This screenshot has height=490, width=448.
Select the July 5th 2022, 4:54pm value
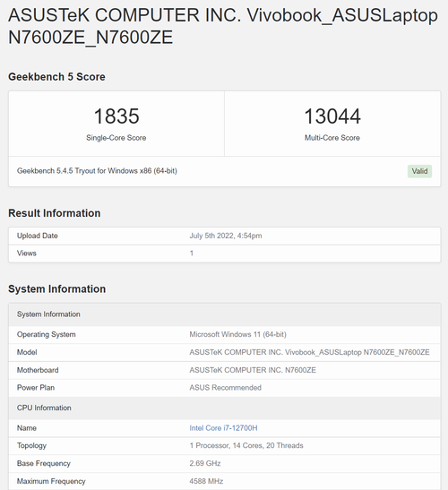[x=226, y=236]
